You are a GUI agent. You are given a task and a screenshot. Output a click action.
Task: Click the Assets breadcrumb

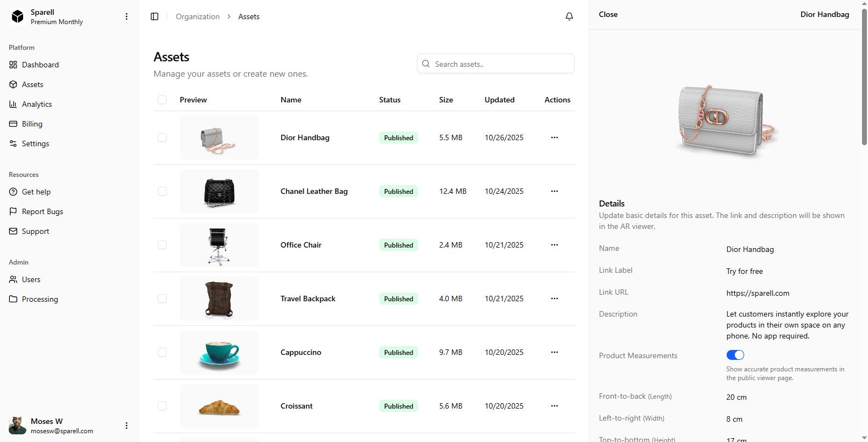click(x=249, y=17)
